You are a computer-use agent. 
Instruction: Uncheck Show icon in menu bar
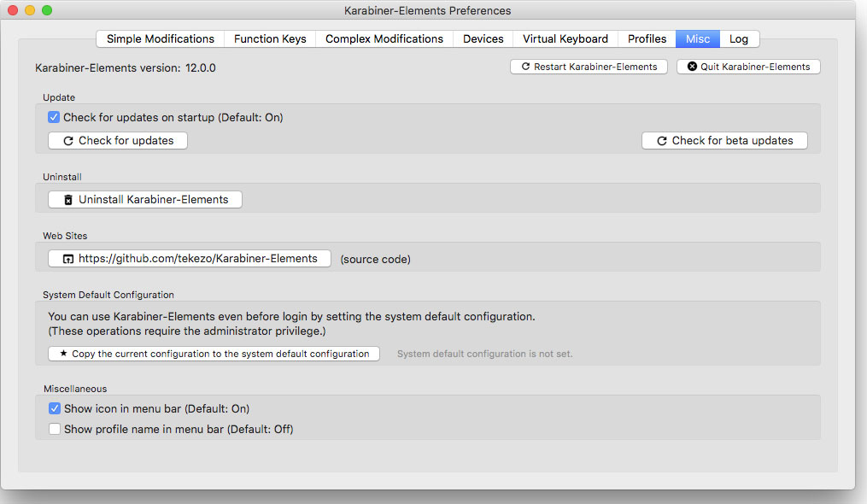(x=54, y=408)
